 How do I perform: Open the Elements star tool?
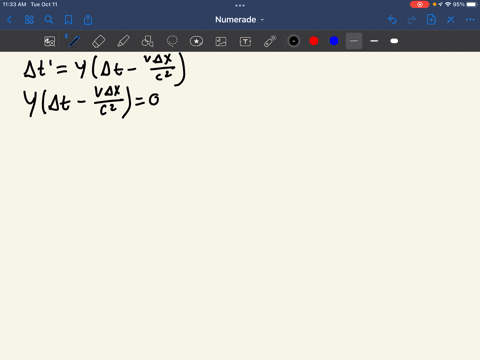coord(196,41)
